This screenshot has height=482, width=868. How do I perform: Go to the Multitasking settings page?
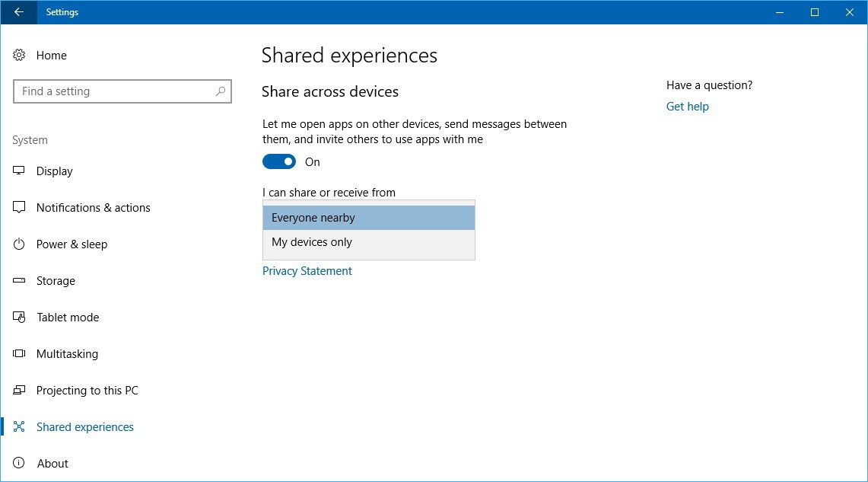[67, 354]
